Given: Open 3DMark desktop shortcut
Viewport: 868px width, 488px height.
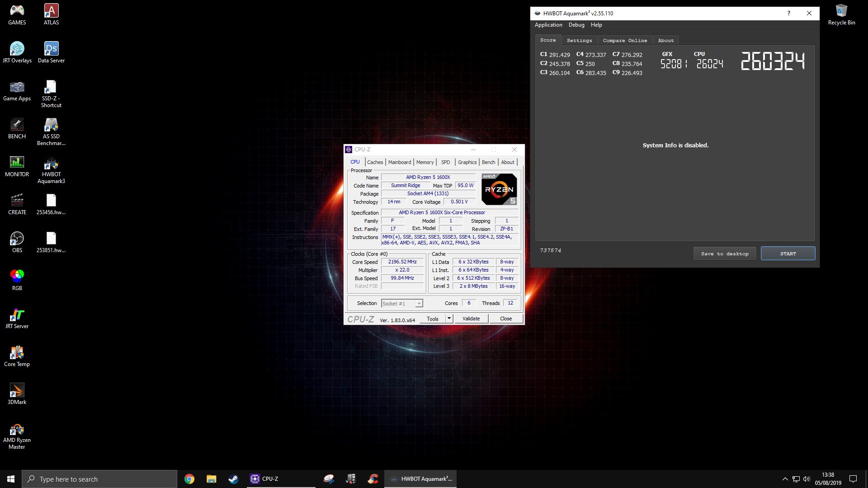Looking at the screenshot, I should pyautogui.click(x=17, y=394).
